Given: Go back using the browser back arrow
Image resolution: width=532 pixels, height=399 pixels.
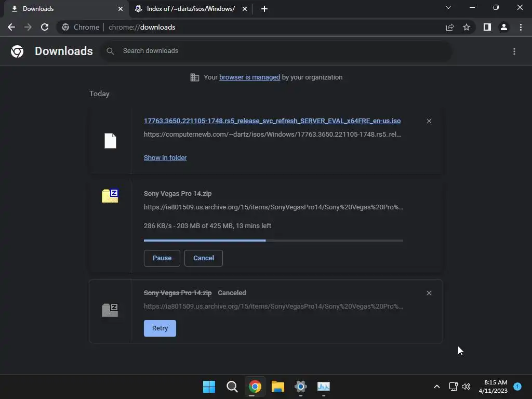Looking at the screenshot, I should 11,27.
